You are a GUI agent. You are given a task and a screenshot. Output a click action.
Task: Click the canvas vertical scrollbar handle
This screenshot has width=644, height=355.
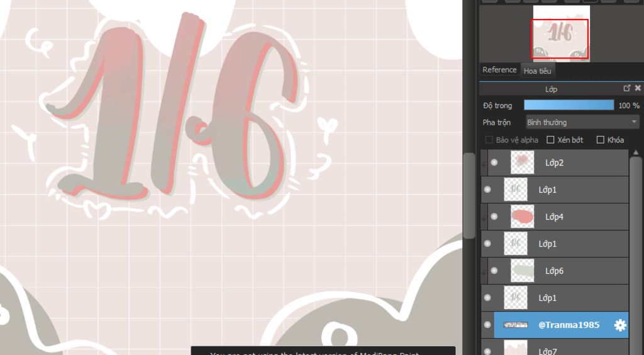click(469, 196)
